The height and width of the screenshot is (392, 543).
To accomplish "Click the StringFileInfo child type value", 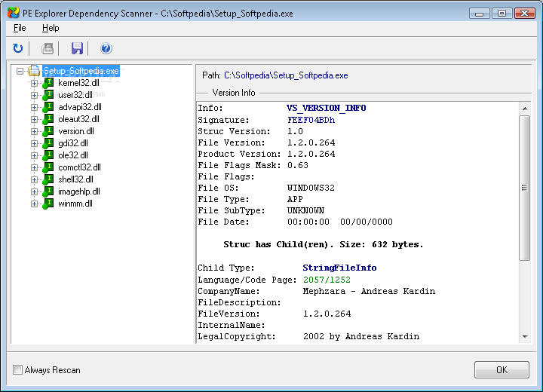I will tap(339, 268).
